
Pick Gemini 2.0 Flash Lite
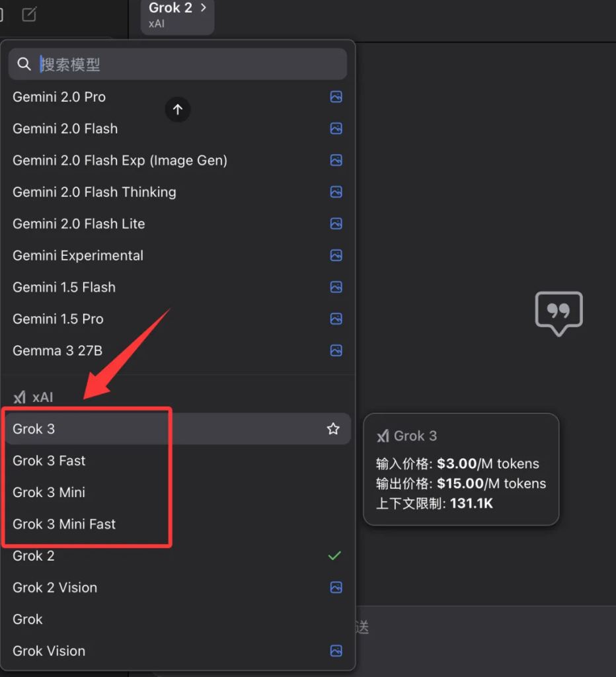tap(177, 223)
